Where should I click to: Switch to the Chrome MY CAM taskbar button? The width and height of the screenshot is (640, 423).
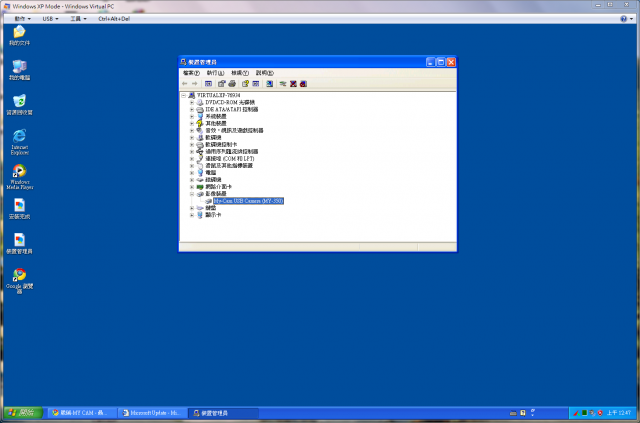[82, 413]
